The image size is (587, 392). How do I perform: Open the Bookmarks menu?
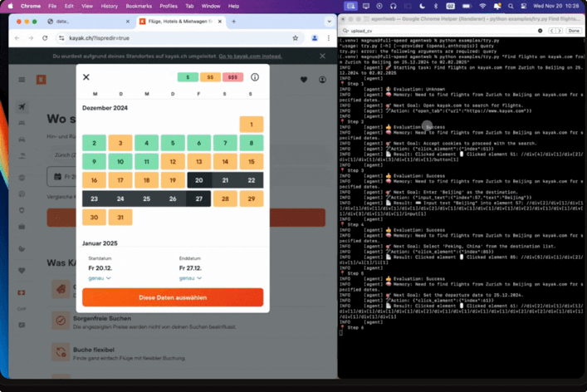[139, 6]
